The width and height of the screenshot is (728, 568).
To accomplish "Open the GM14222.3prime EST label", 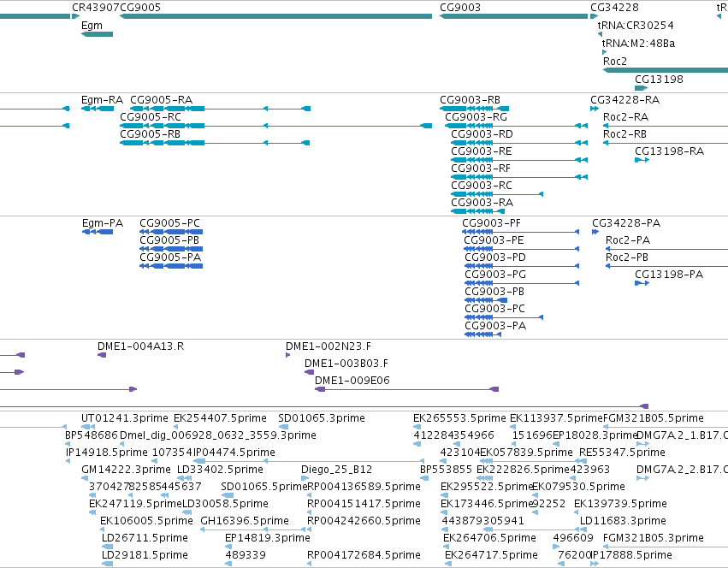I will pos(126,470).
